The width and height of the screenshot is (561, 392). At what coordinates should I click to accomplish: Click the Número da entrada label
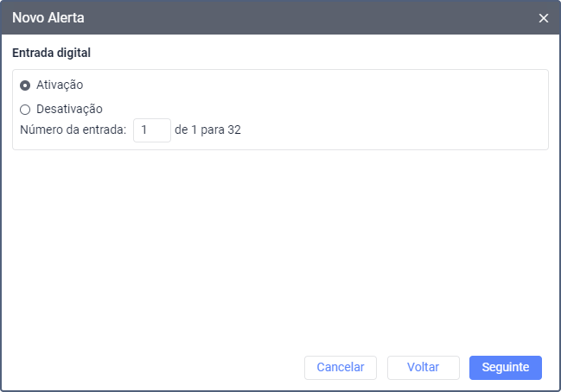pos(73,130)
